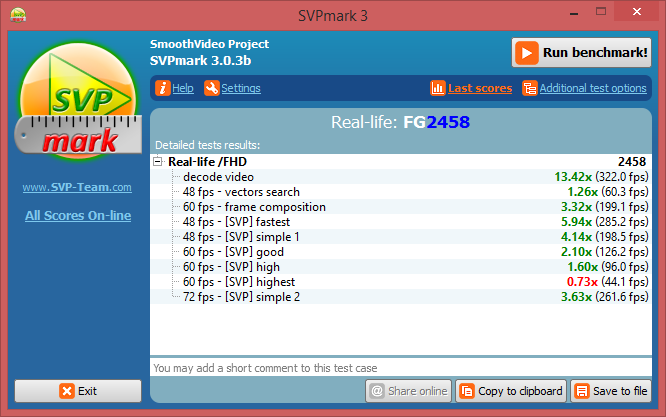This screenshot has width=666, height=417.
Task: Click Share online button text
Action: 418,391
